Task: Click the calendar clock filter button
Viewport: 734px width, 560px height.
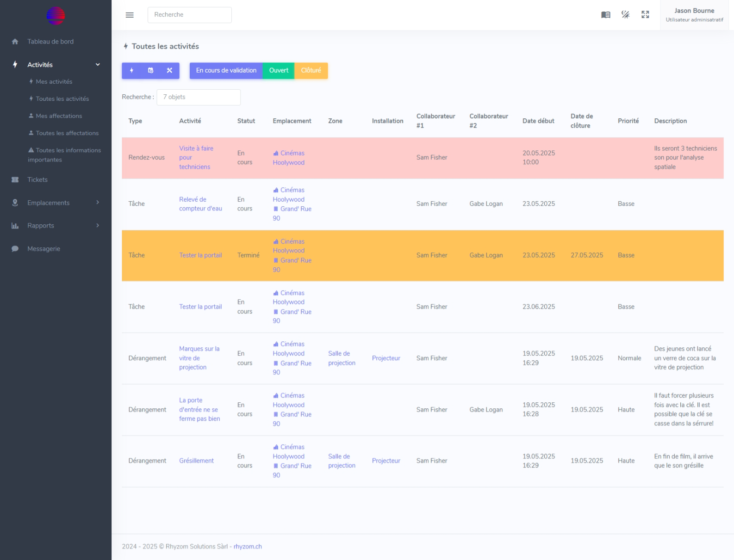Action: point(150,71)
